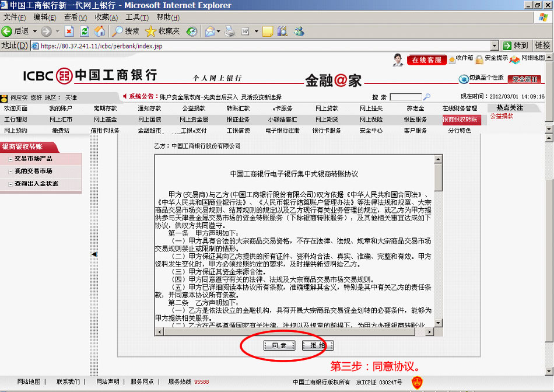
Task: Click the IE Back arrow icon
Action: [x=7, y=32]
